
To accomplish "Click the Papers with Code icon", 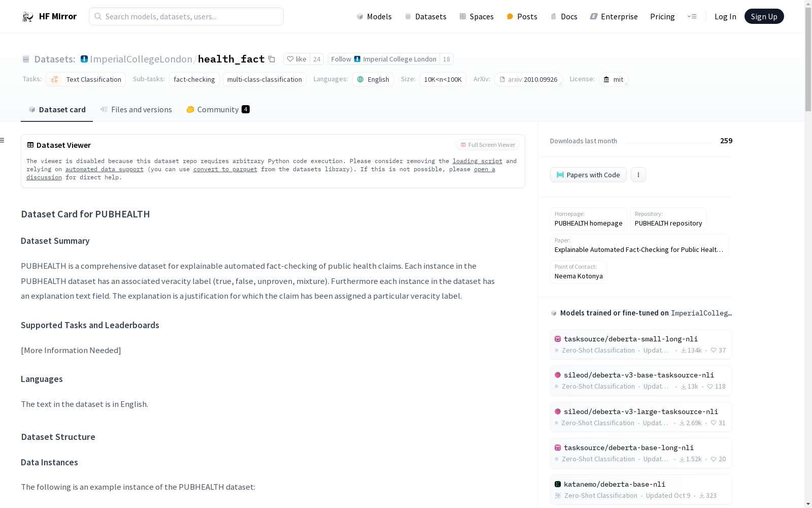I will [x=560, y=175].
